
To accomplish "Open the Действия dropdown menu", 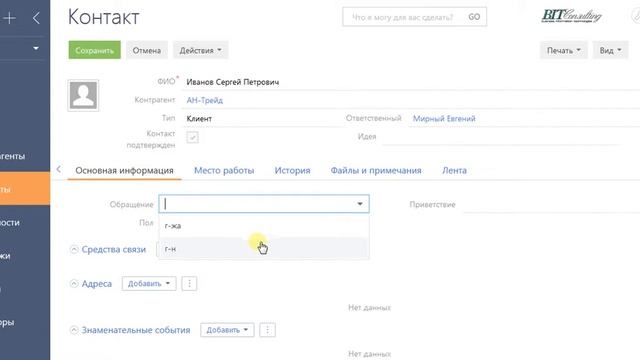I will coord(200,50).
